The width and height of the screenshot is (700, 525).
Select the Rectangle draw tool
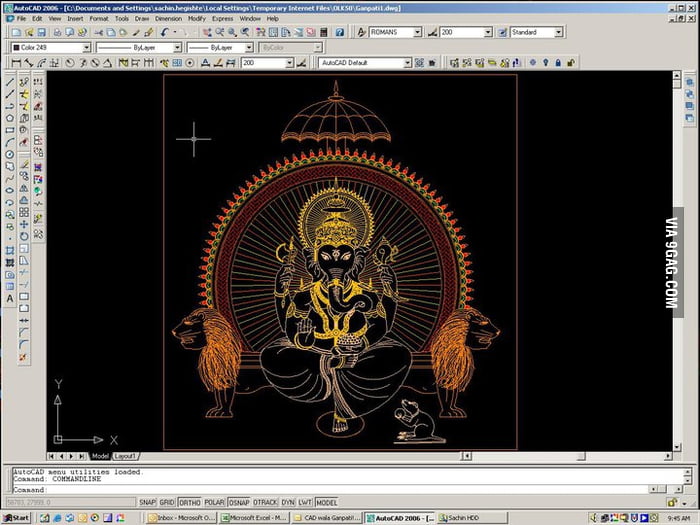click(x=9, y=130)
